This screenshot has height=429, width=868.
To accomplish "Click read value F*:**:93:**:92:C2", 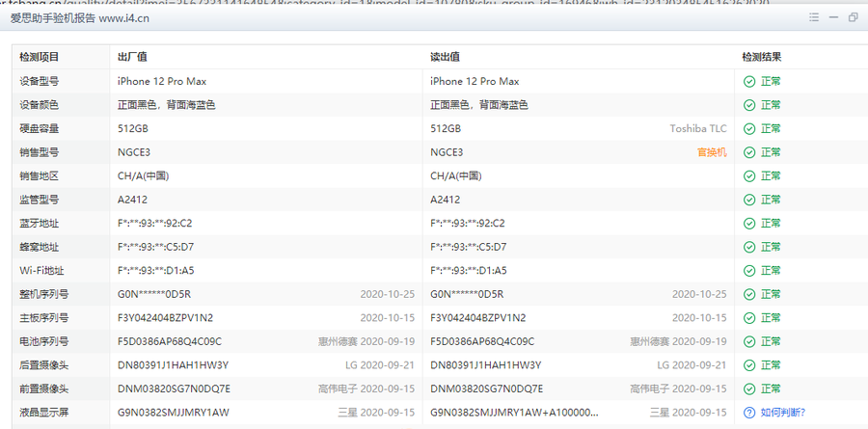I will [468, 223].
